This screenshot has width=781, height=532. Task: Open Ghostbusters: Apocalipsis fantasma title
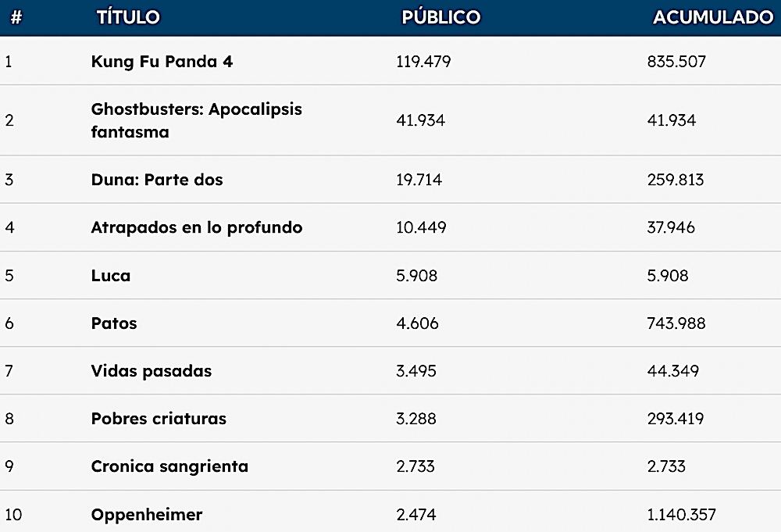coord(196,120)
